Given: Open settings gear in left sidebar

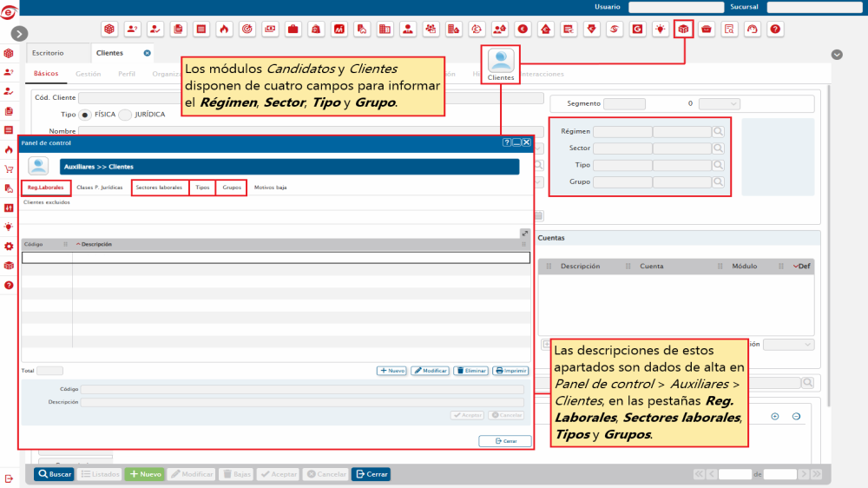Looking at the screenshot, I should [x=9, y=247].
